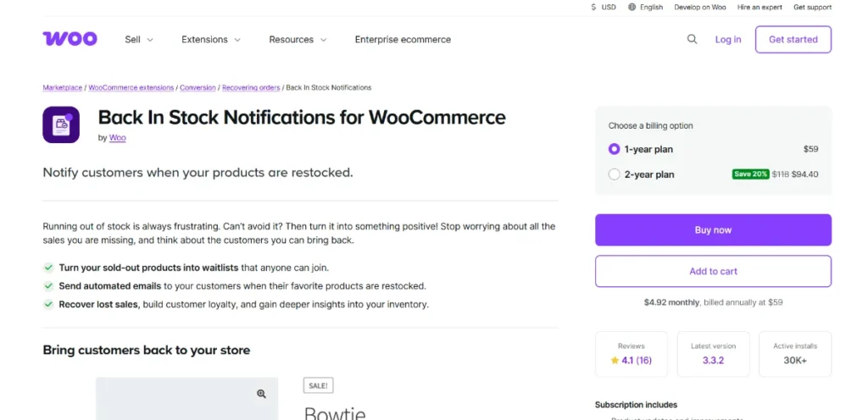This screenshot has width=868, height=420.
Task: Click the Get started button
Action: [x=793, y=39]
